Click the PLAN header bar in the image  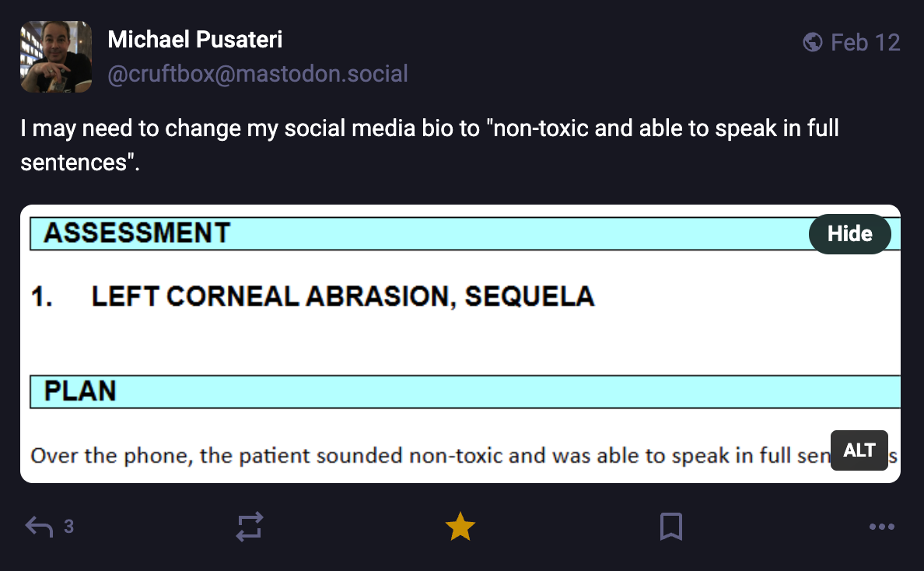(x=80, y=391)
